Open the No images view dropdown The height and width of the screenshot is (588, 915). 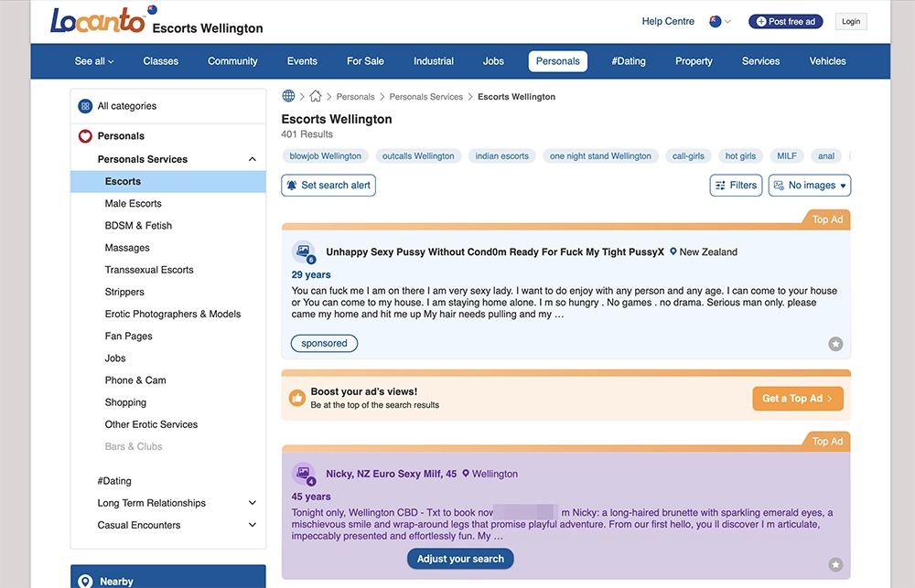(809, 185)
